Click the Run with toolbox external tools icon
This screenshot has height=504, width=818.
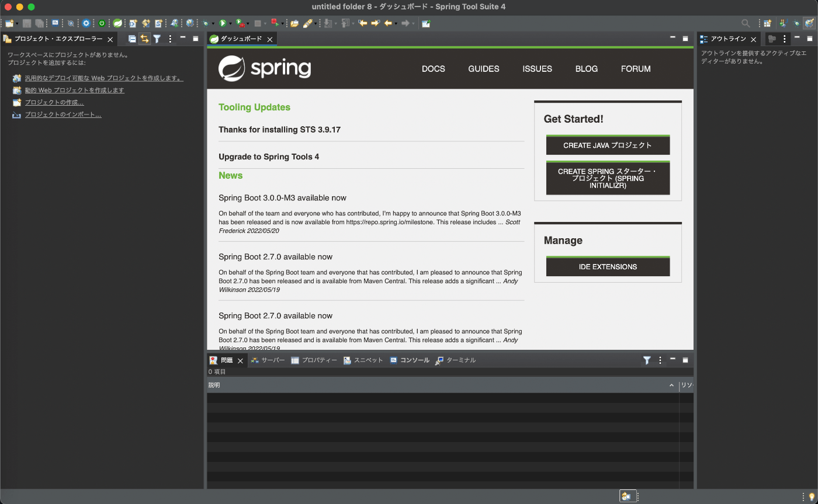tap(240, 23)
